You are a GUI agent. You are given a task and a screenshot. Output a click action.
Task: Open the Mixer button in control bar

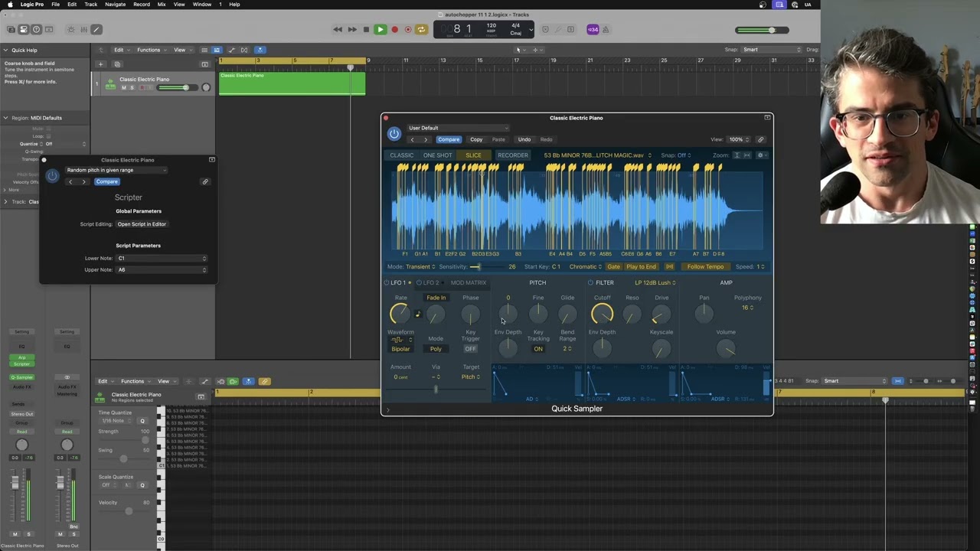click(83, 30)
